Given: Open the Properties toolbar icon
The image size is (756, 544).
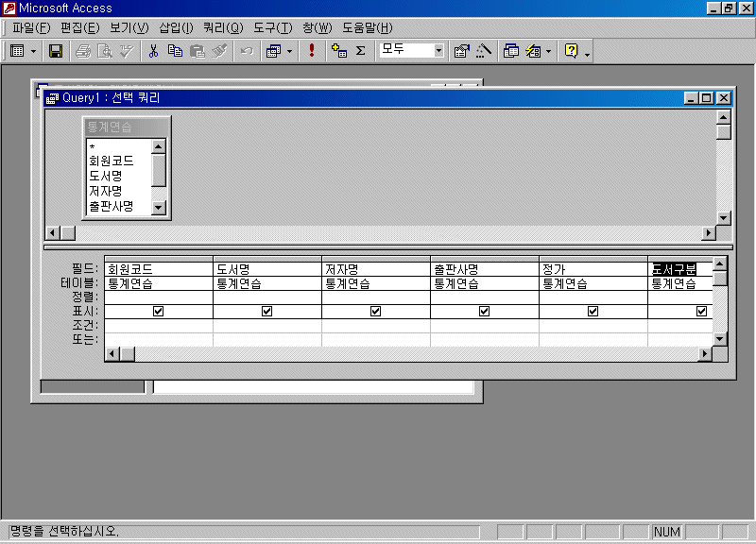Looking at the screenshot, I should coord(462,51).
